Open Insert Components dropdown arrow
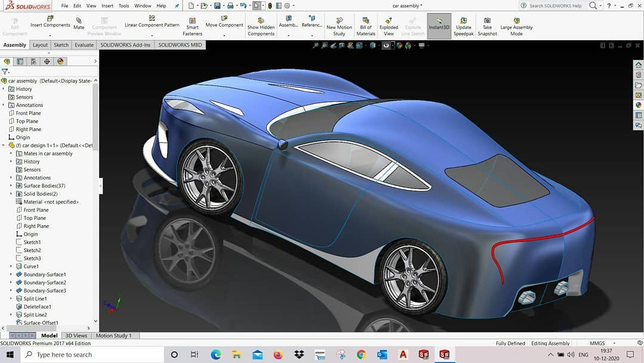644x363 pixels. [50, 35]
